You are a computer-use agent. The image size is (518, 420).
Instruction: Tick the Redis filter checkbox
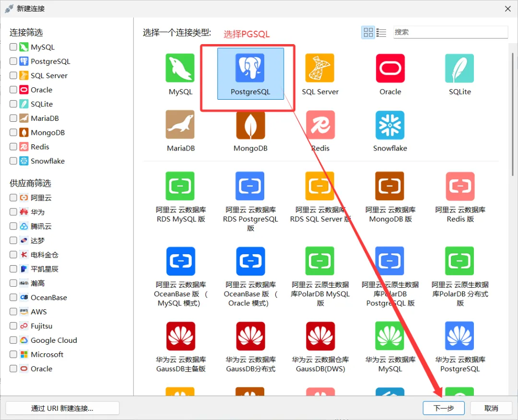(x=13, y=147)
